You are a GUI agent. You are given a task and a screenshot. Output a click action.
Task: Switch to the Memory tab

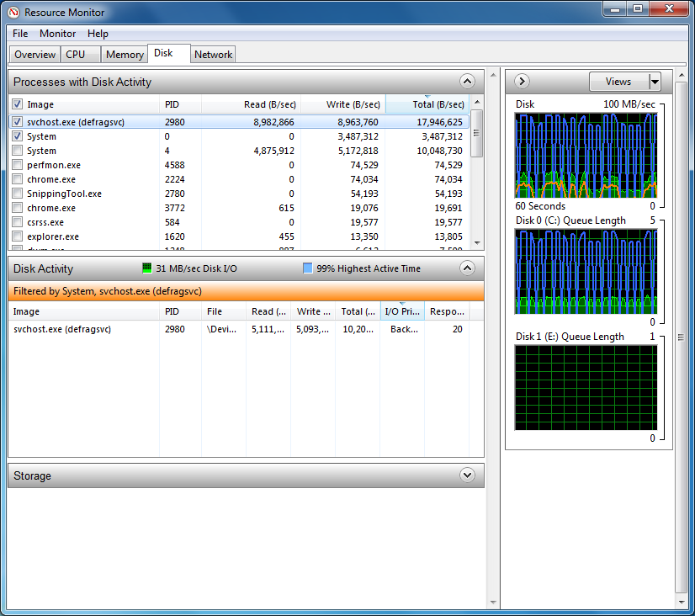tap(124, 54)
